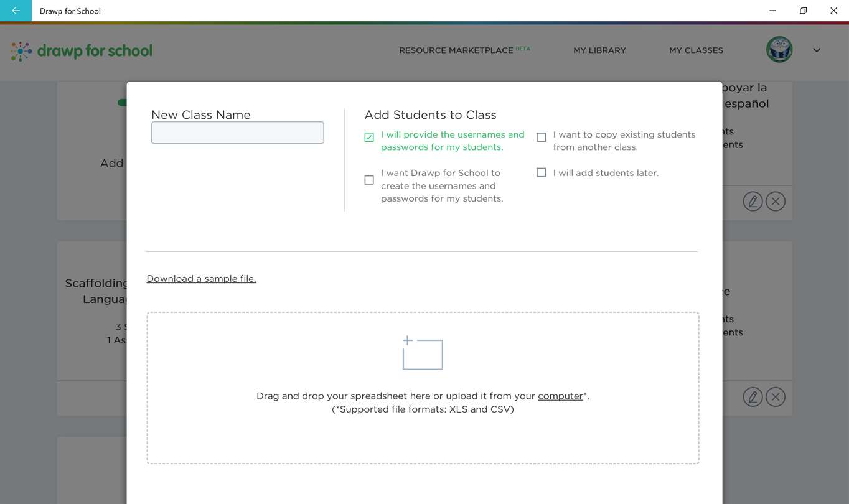Click 'Download a sample file' link

coord(201,279)
